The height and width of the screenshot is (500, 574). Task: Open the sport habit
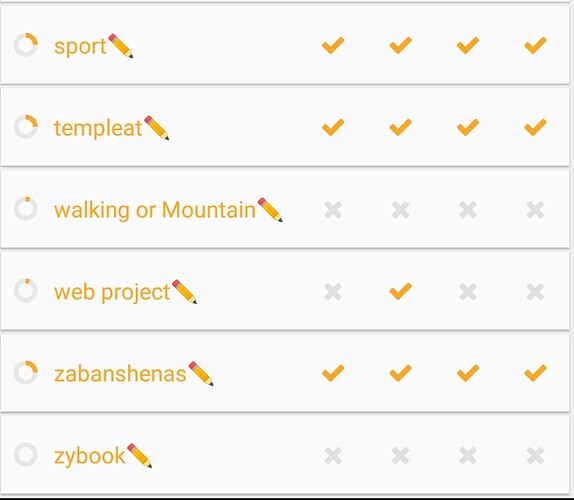coord(80,46)
